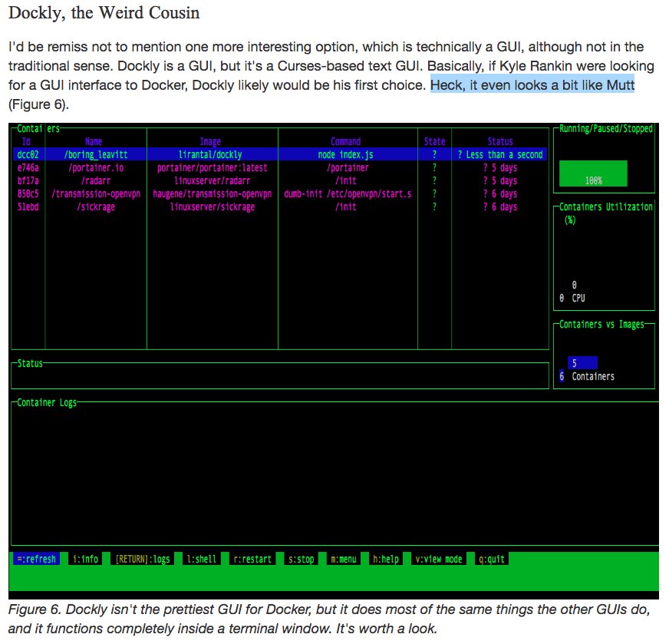Click the highlighted sentence about Mutt
Screen dimensions: 669x644
pyautogui.click(x=532, y=85)
